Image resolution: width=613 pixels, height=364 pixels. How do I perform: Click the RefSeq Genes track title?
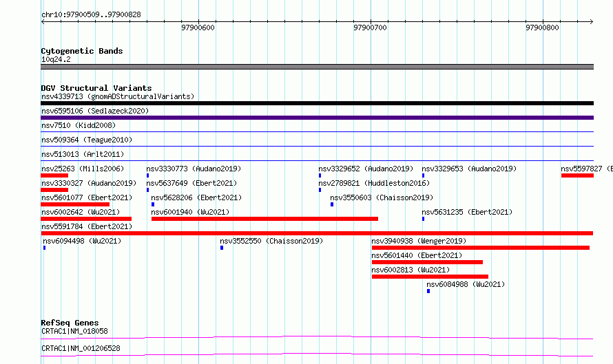click(x=70, y=323)
